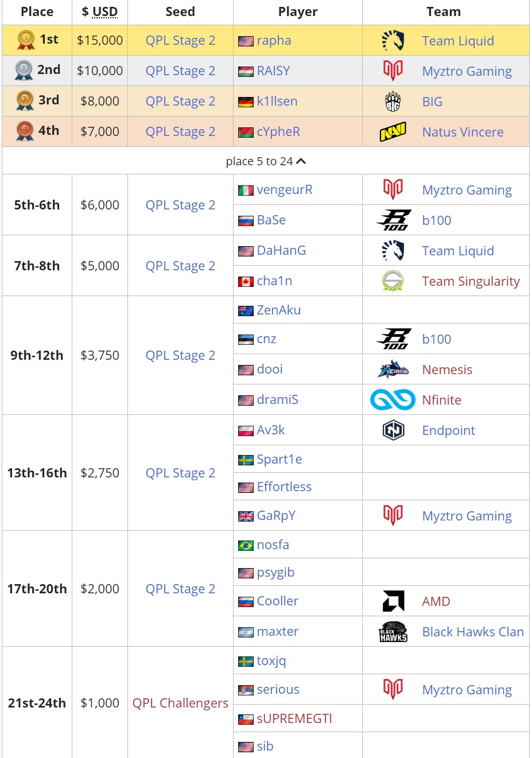
Task: Open the Team Singularity team link
Action: (471, 281)
